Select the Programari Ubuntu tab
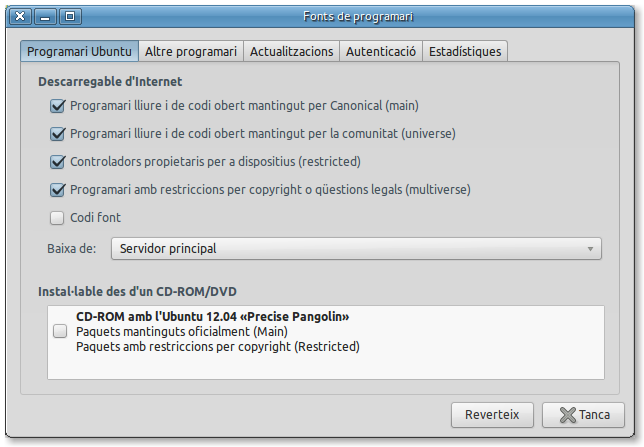This screenshot has width=644, height=447. (x=79, y=51)
